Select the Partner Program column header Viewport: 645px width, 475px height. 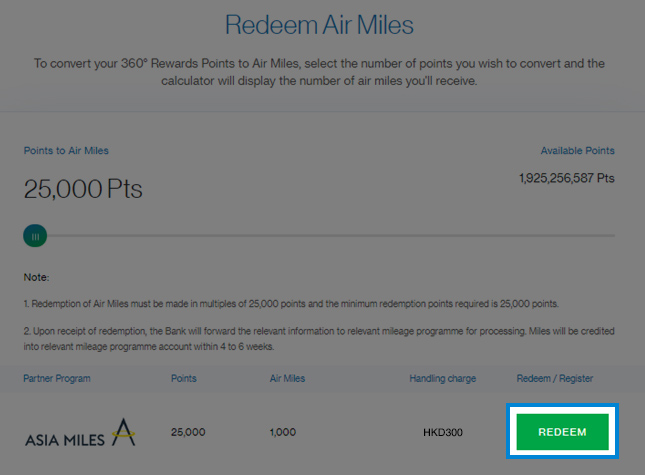(57, 378)
